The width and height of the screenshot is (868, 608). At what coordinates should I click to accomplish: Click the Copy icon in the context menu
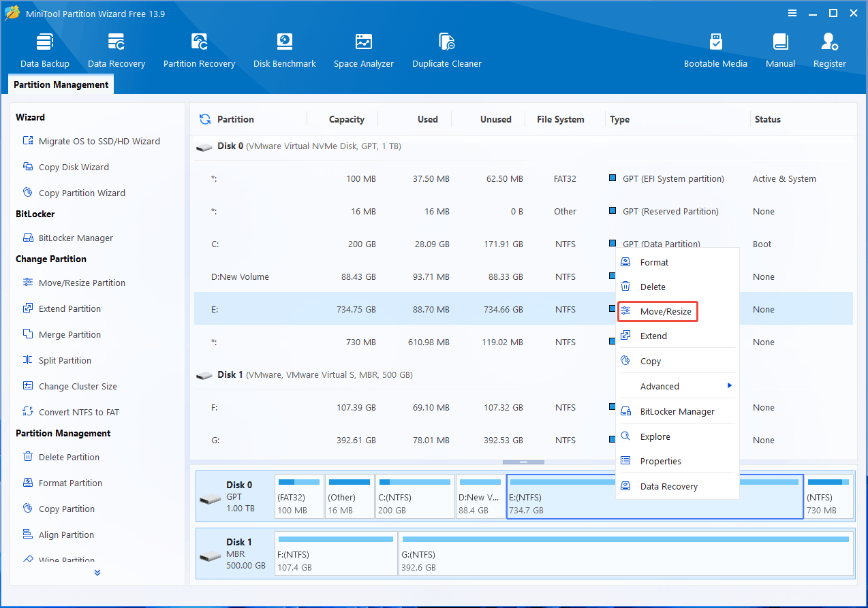point(625,361)
